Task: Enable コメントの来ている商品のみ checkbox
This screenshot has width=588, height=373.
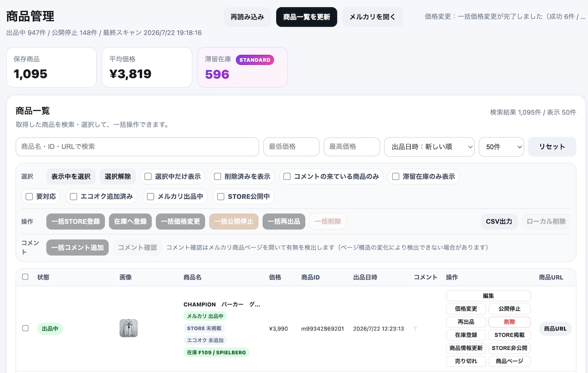Action: 287,177
